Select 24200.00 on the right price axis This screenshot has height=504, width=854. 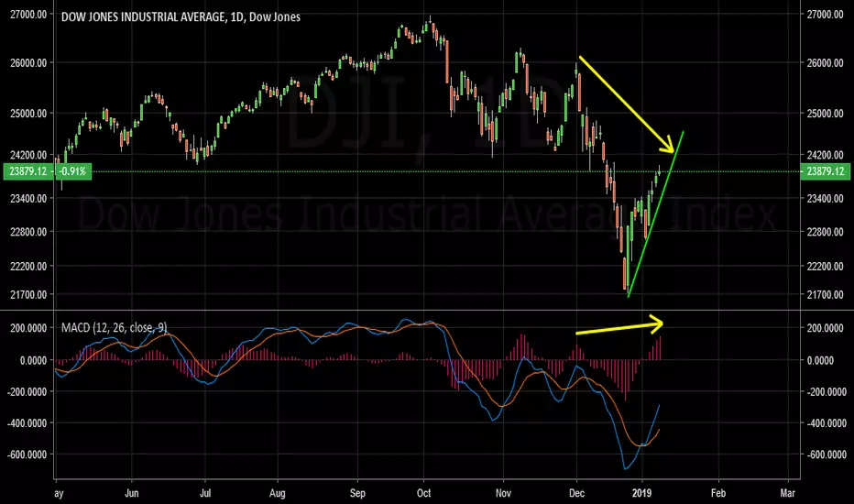pyautogui.click(x=825, y=155)
